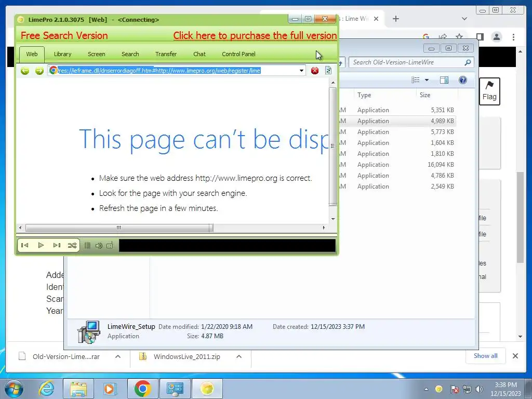Select the file row sized 5,351 KB
The image size is (532, 399).
click(x=397, y=110)
